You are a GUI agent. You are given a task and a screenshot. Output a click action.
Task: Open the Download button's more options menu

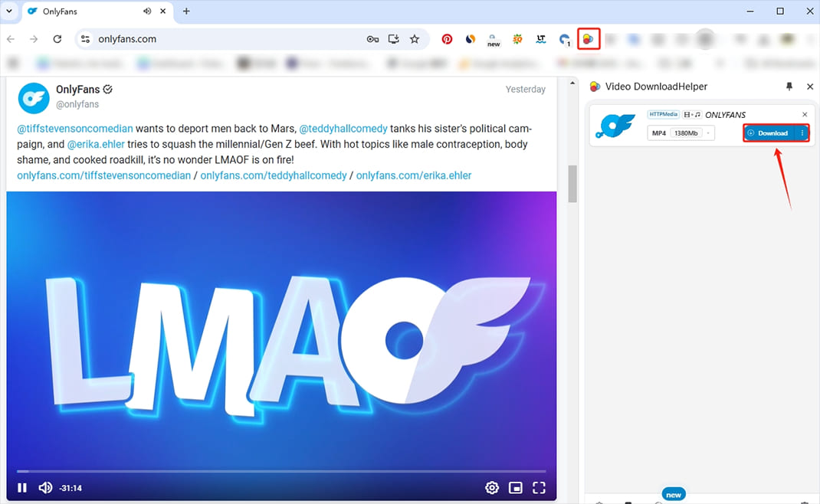coord(802,133)
